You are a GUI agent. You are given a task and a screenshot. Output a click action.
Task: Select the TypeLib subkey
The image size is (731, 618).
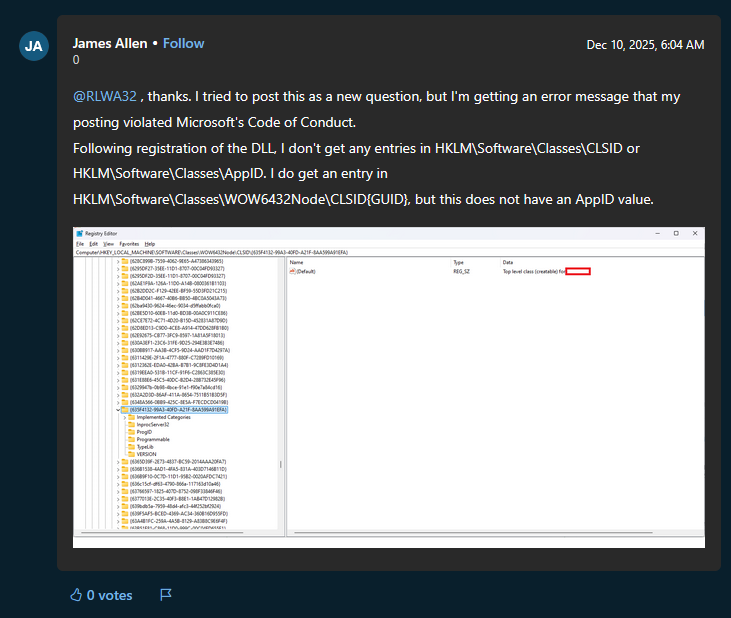tap(145, 447)
